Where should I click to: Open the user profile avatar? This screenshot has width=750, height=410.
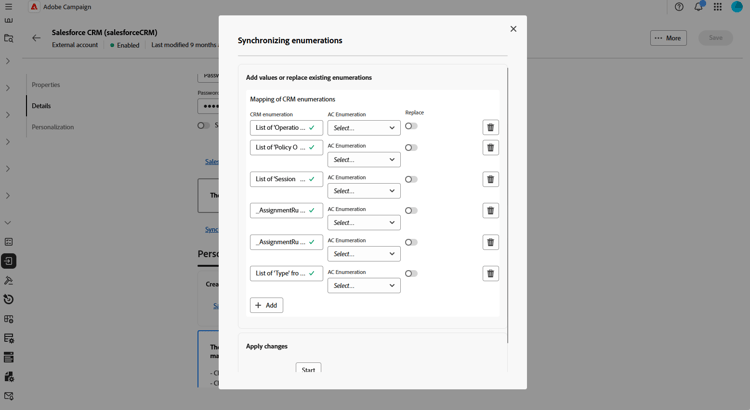(x=737, y=7)
